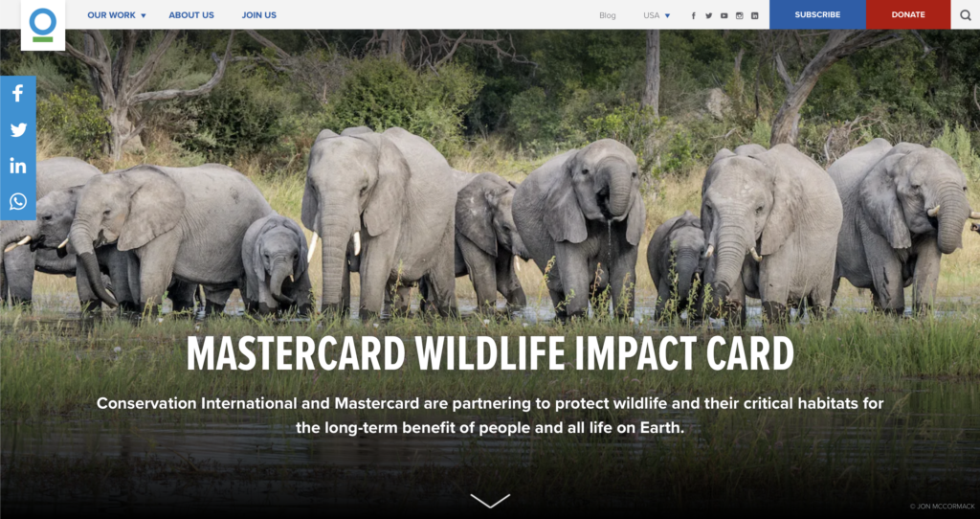Click the Subscribe button
The image size is (980, 519).
coord(817,14)
